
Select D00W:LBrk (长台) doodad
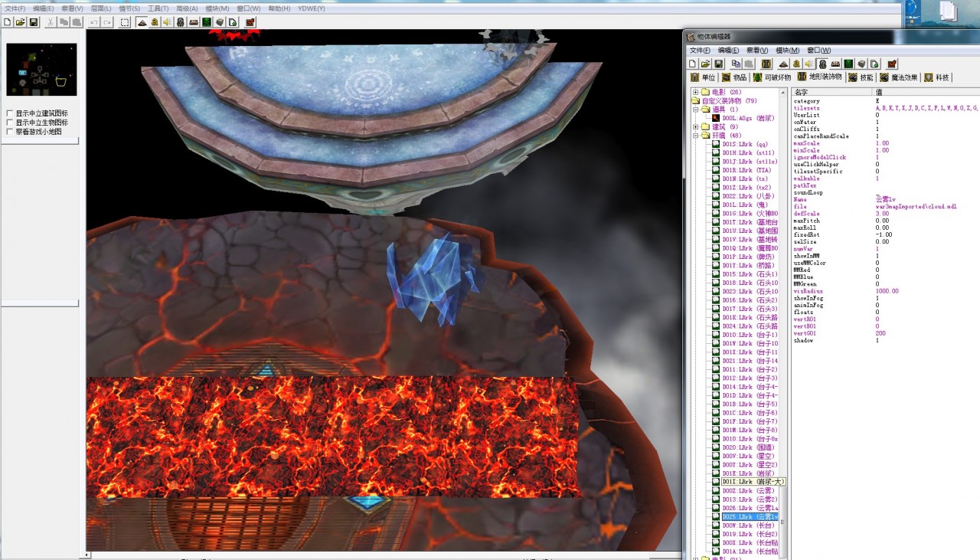point(750,526)
